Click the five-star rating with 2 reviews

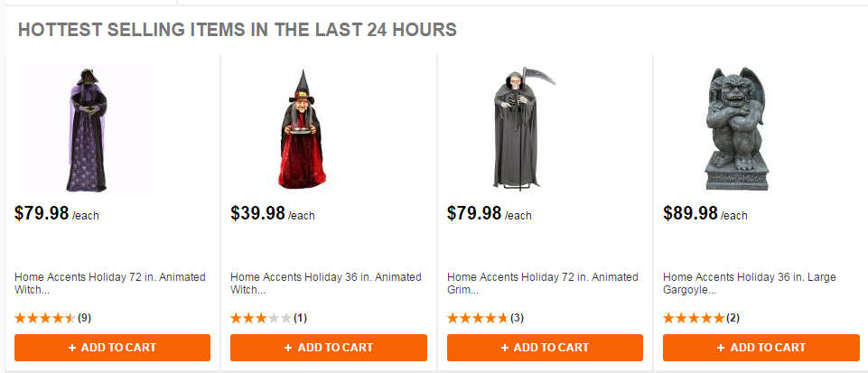tap(693, 318)
